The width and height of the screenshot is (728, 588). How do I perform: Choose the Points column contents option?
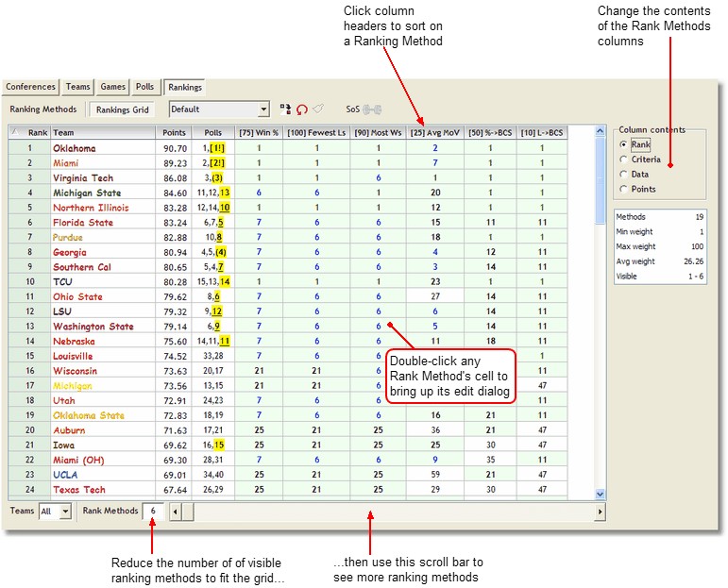(623, 189)
